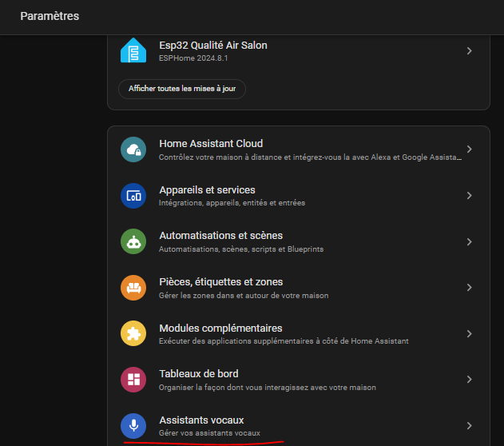Screen dimensions: 504x446
Task: Click the Modules complémentaires puzzle icon
Action: pos(133,333)
